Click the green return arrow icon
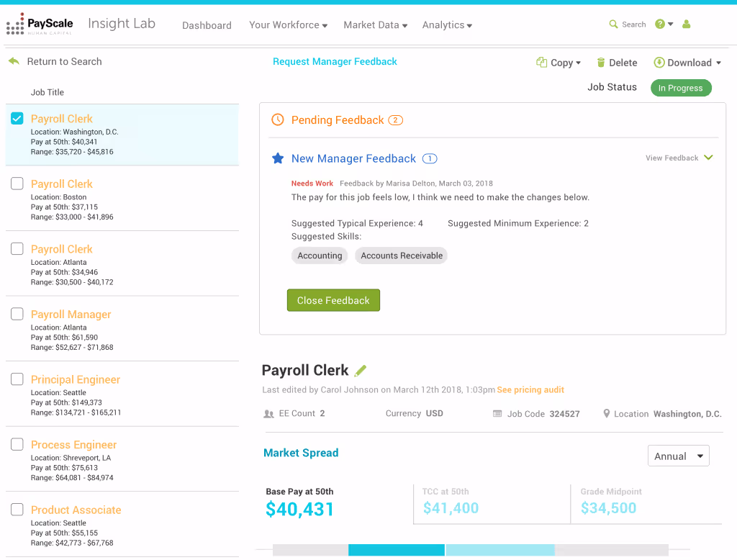737x560 pixels. pyautogui.click(x=13, y=61)
